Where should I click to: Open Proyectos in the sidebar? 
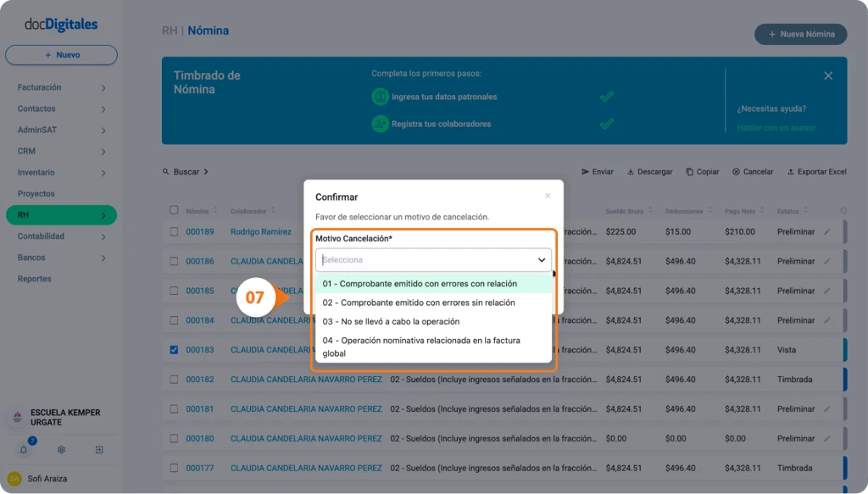pos(36,193)
